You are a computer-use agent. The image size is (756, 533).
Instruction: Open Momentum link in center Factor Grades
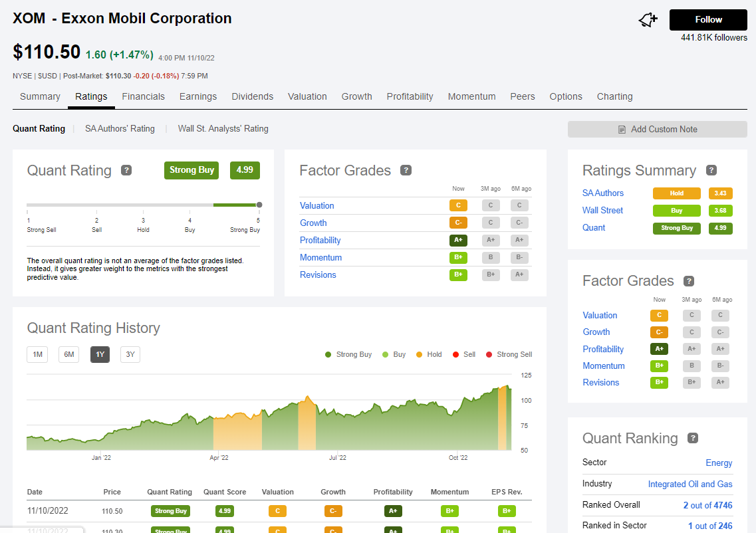click(320, 258)
